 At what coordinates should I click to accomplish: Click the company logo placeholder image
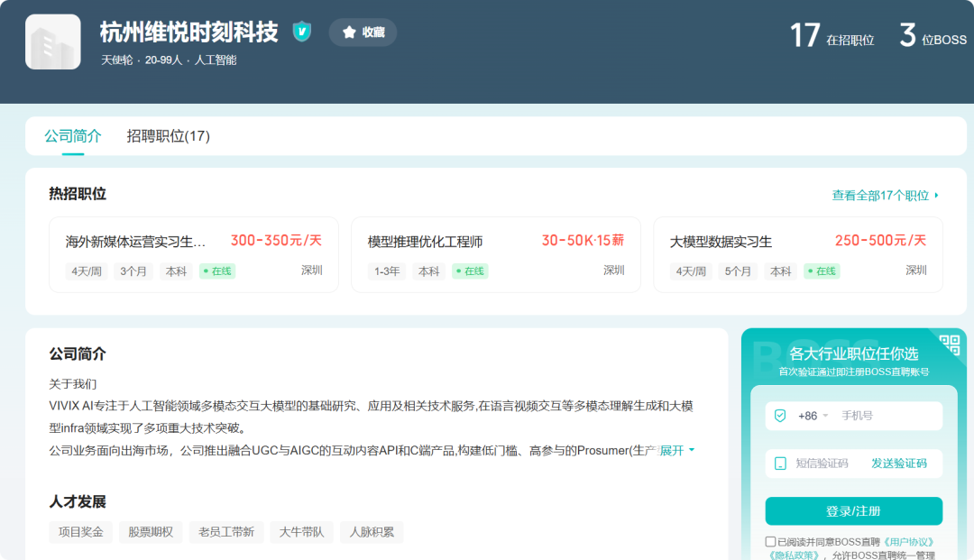pos(53,41)
